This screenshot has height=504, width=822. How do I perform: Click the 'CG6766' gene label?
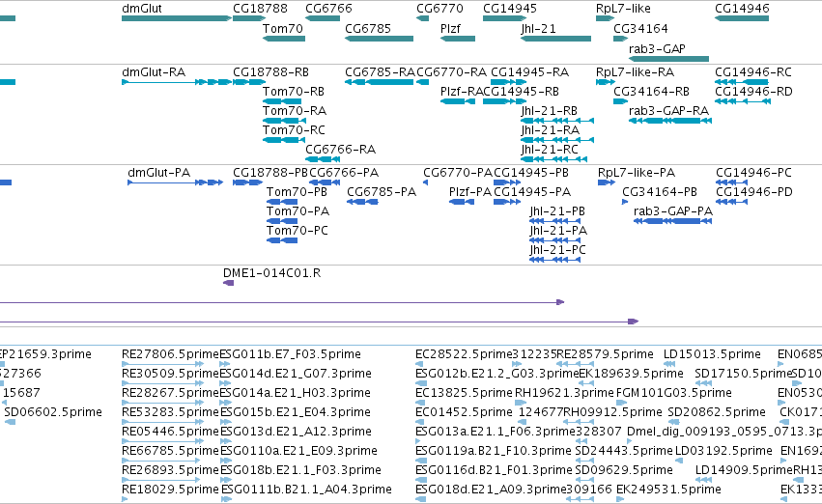(x=328, y=9)
